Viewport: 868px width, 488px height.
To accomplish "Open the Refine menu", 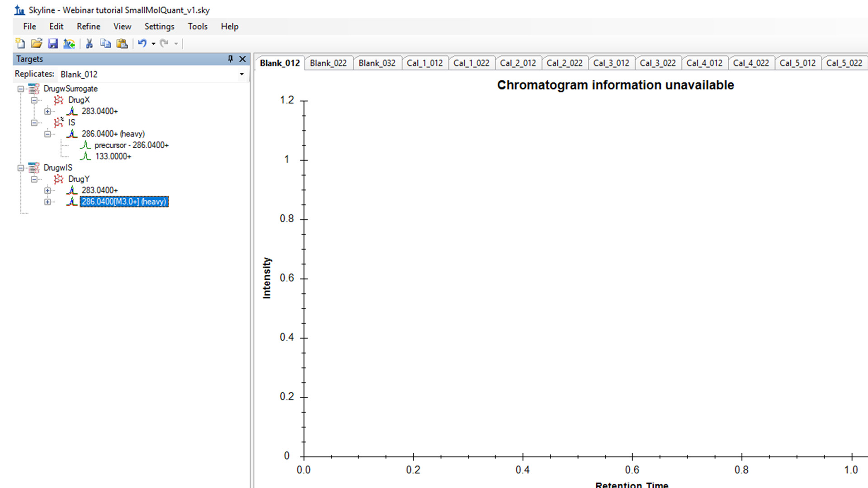I will (88, 26).
